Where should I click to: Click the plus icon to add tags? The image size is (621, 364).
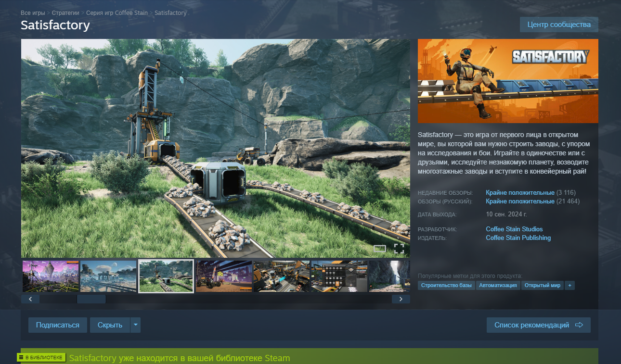570,286
